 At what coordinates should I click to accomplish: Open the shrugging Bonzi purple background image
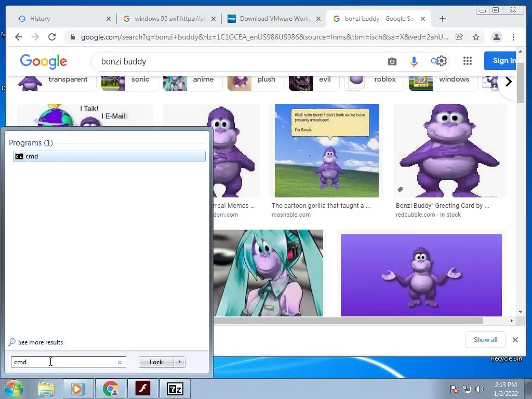[421, 275]
